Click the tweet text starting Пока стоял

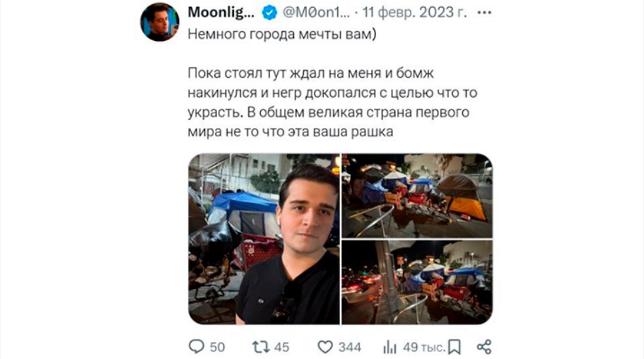point(332,102)
